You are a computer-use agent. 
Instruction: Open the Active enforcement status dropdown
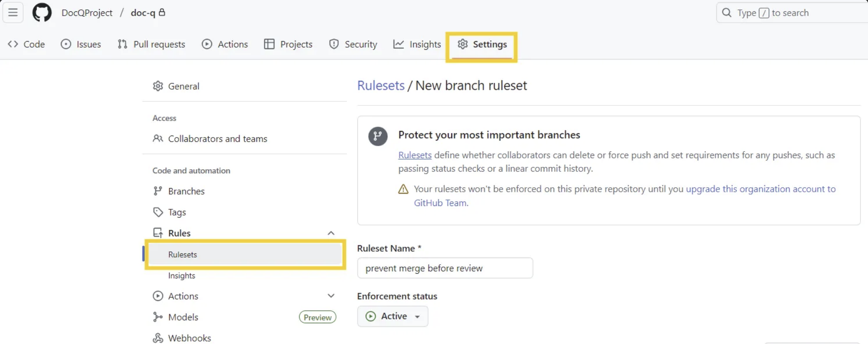tap(393, 316)
